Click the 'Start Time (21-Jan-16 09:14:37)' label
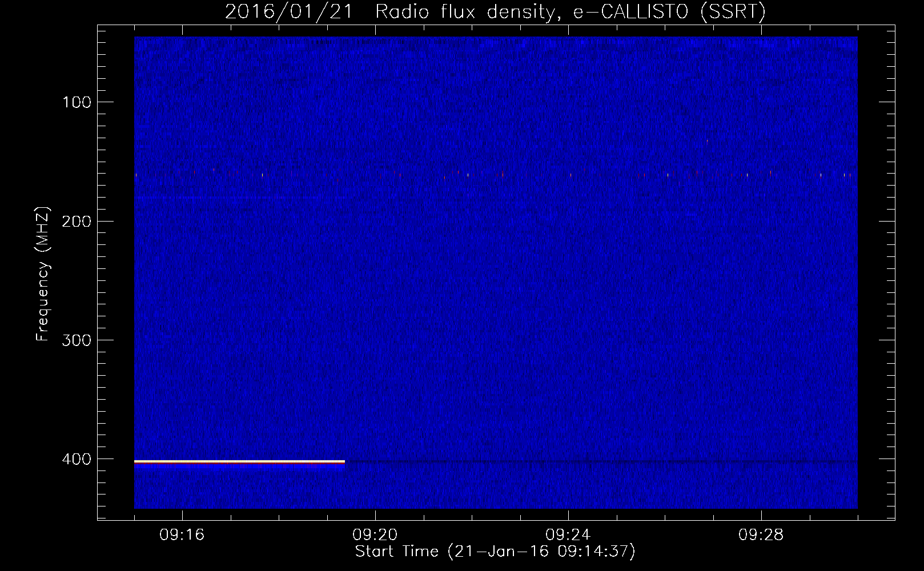The image size is (924, 571). point(495,552)
